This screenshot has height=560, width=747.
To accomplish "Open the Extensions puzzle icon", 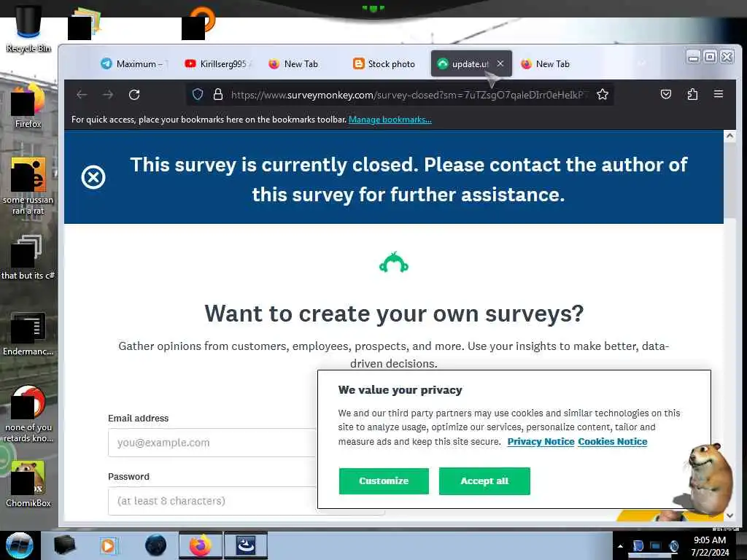I will pos(692,94).
